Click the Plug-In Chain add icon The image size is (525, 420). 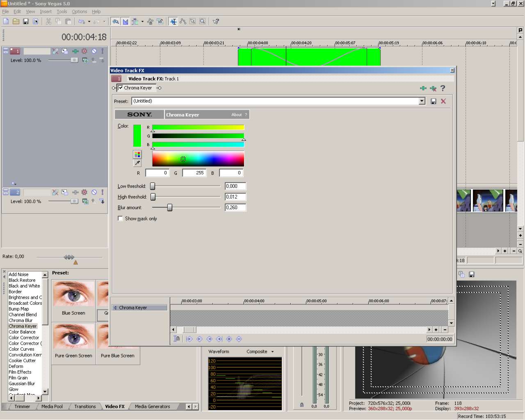(423, 88)
